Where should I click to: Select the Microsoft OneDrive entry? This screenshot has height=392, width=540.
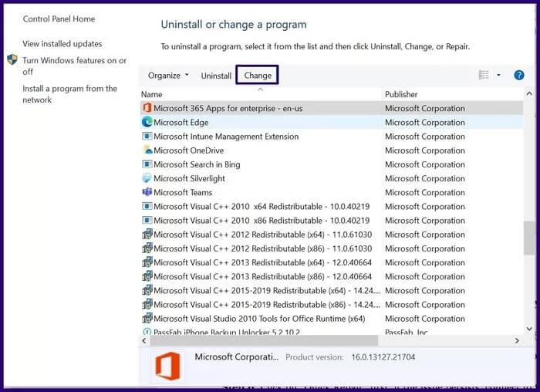(188, 150)
